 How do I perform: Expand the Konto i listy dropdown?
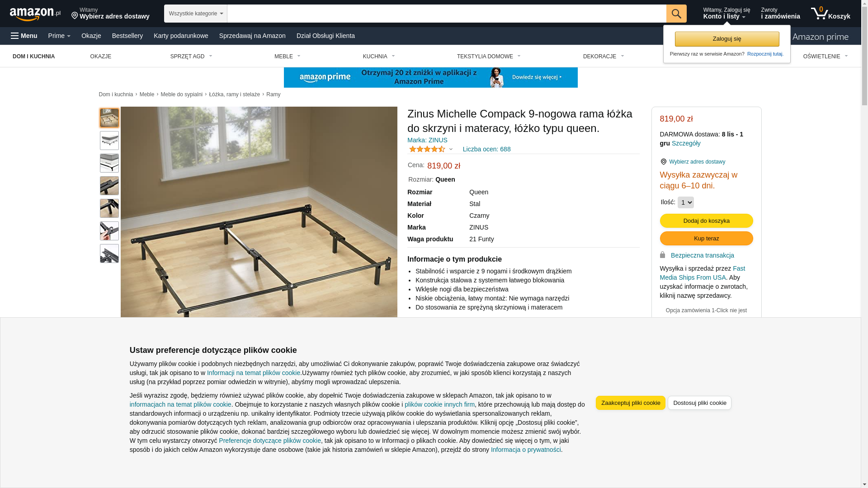pos(726,14)
